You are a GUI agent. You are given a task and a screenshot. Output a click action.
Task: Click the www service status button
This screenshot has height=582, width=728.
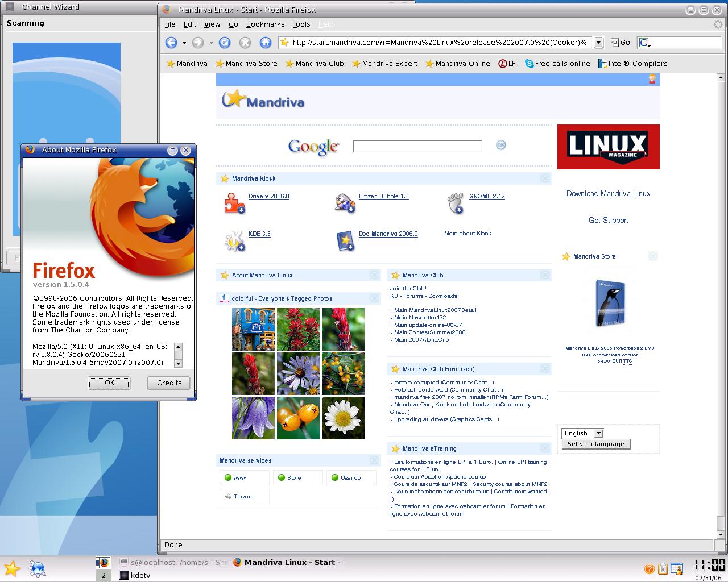tap(243, 478)
